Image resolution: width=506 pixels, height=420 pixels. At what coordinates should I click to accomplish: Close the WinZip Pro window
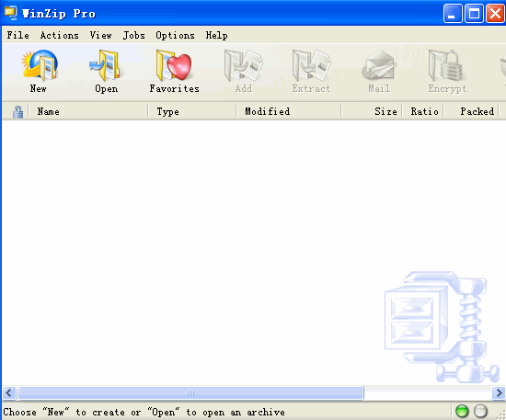tap(495, 13)
